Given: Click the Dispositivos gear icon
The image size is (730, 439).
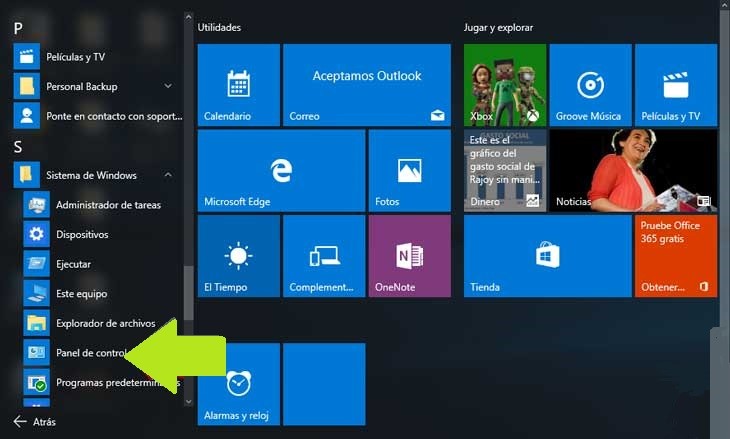Looking at the screenshot, I should pyautogui.click(x=36, y=234).
